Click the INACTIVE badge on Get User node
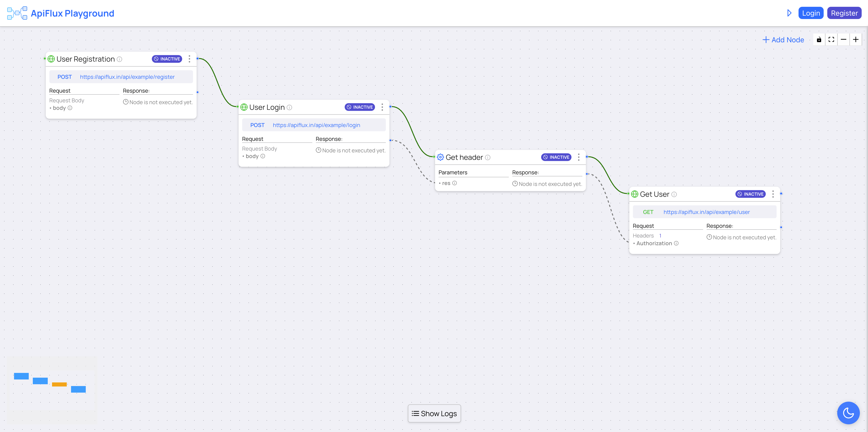Screen dimensions: 868x432 (x=750, y=194)
